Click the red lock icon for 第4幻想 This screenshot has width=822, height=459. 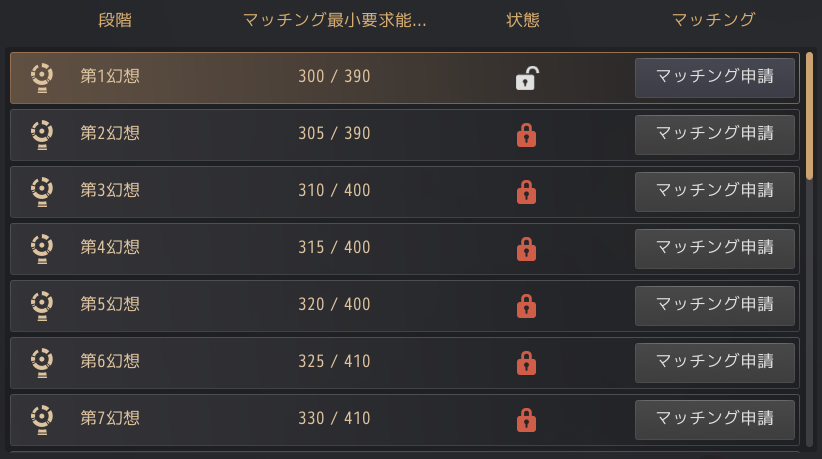click(525, 249)
